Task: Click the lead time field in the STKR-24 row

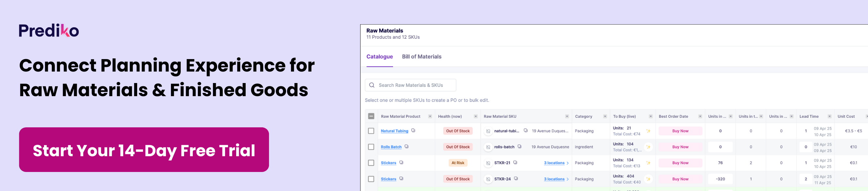Action: (x=805, y=179)
